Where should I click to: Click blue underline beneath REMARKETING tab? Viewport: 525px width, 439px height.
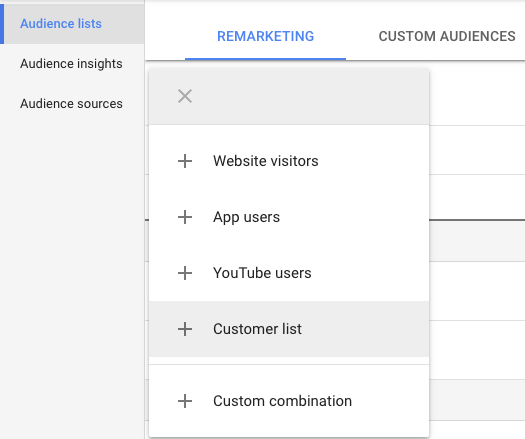click(265, 59)
